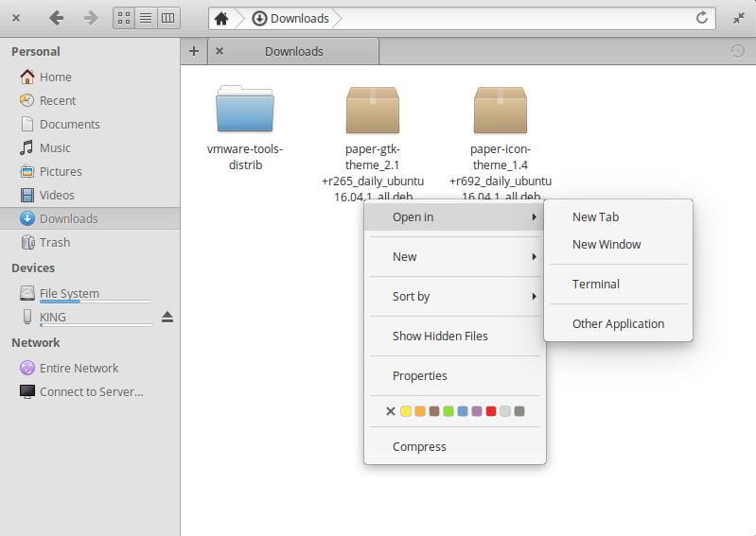Collapse the Devices sidebar section
Screen dimensions: 756x536
pyautogui.click(x=33, y=268)
